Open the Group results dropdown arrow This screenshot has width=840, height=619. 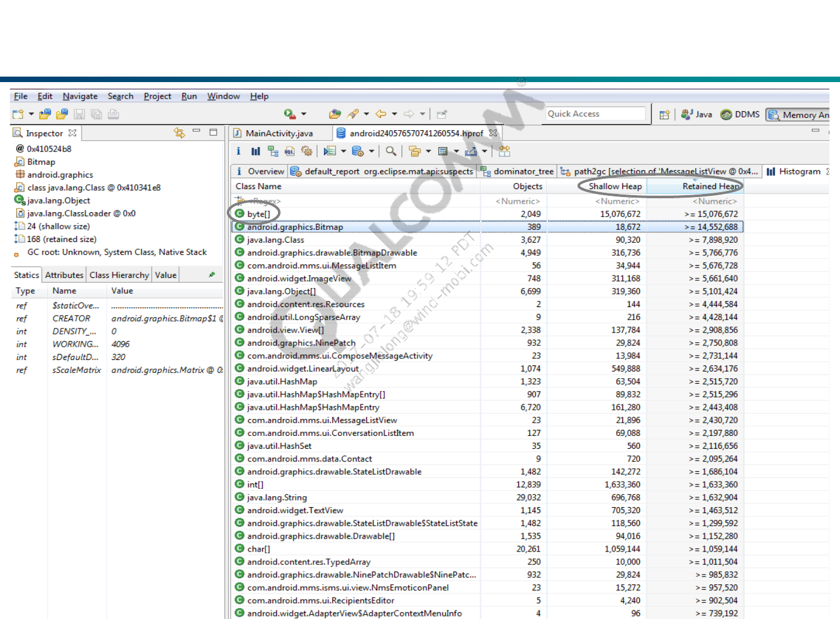(x=428, y=151)
